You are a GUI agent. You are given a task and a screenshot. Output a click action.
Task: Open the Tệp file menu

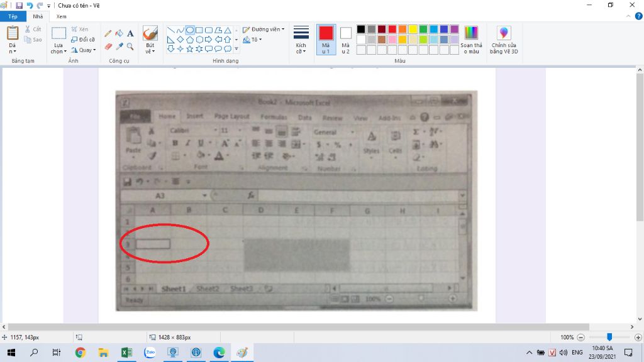(13, 16)
